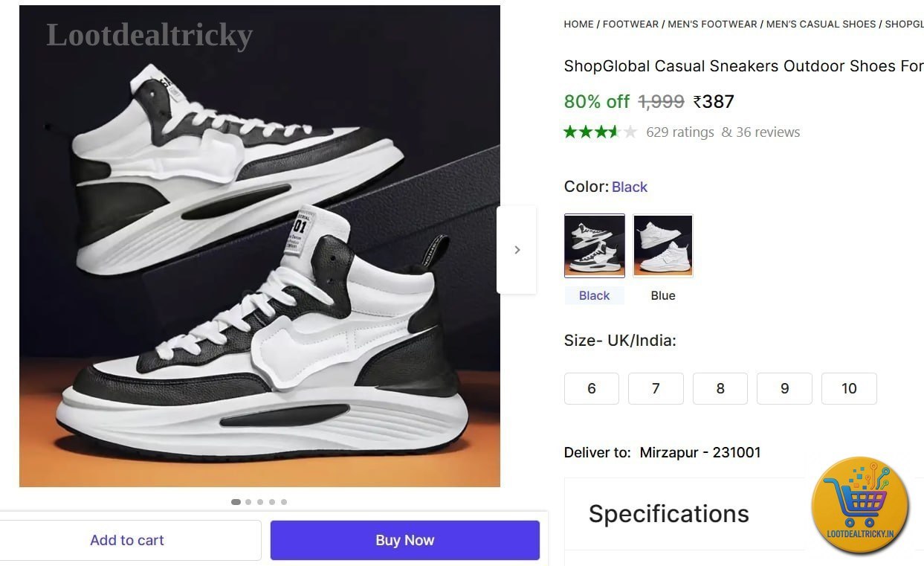Select the first carousel pagination dot
Screen dimensions: 924x566
236,502
